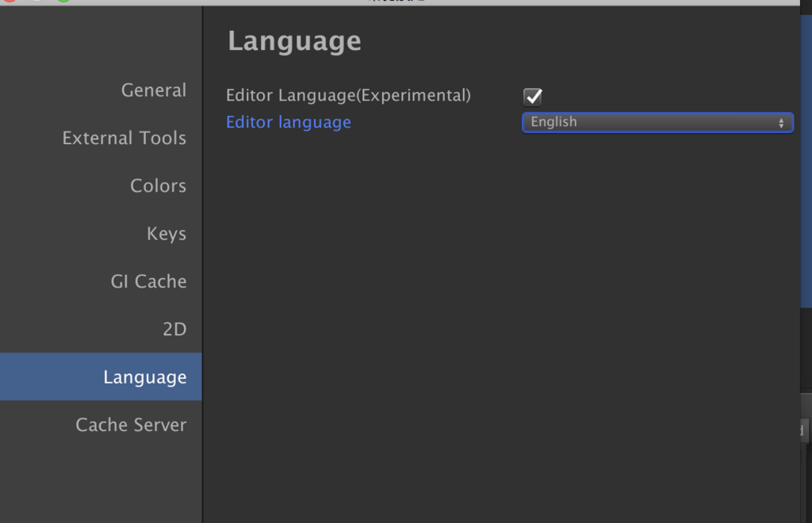Click the highlighted Language sidebar item

pos(144,377)
